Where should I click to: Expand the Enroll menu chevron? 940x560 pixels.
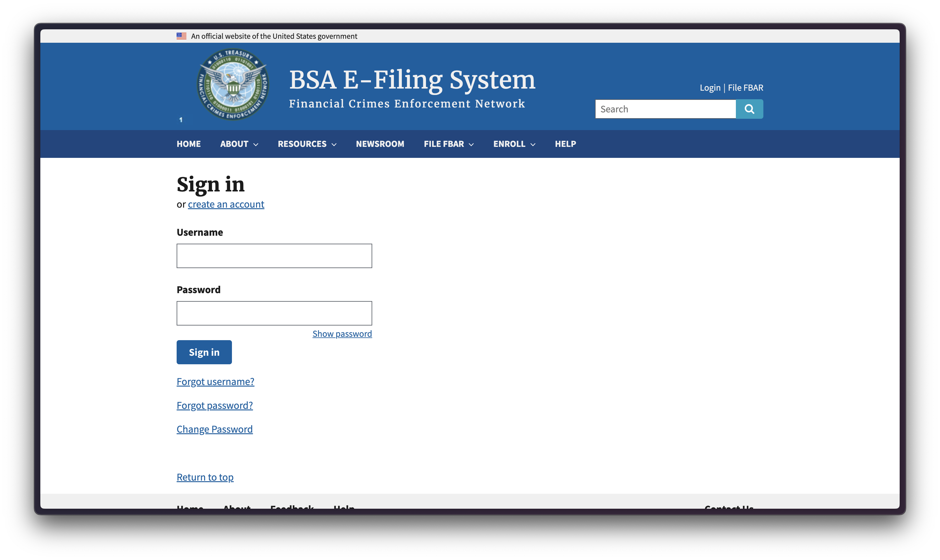pos(533,144)
